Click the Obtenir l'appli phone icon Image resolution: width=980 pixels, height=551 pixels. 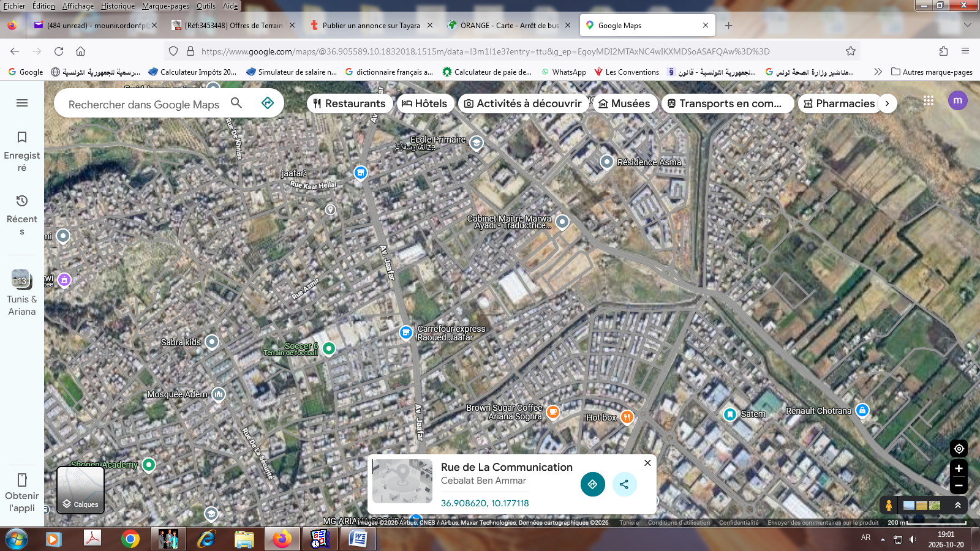click(x=22, y=480)
